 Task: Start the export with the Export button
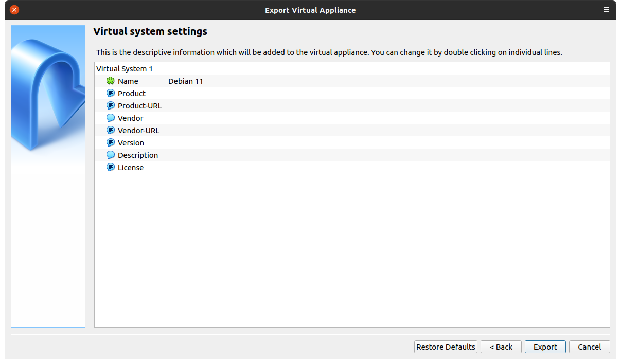tap(545, 347)
